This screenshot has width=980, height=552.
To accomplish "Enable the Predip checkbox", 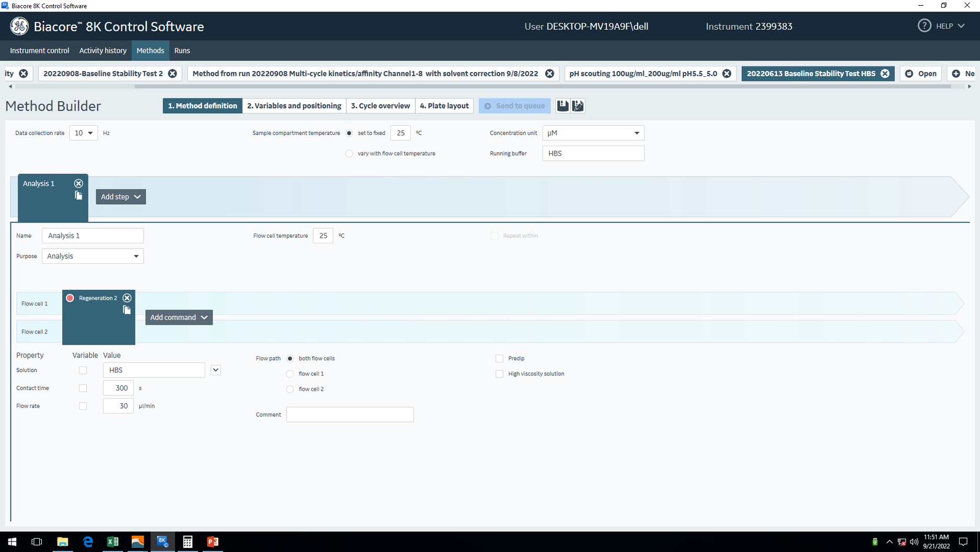I will click(x=499, y=358).
